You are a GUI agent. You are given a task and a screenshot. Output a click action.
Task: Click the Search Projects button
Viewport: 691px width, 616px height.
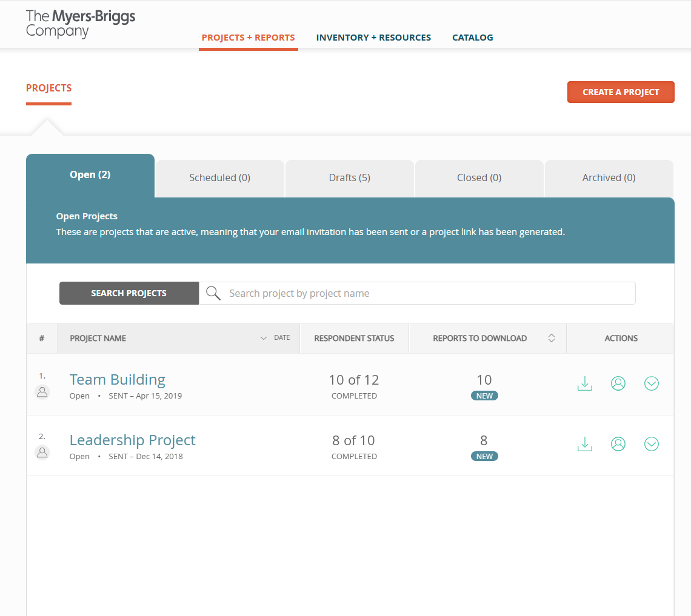[129, 293]
